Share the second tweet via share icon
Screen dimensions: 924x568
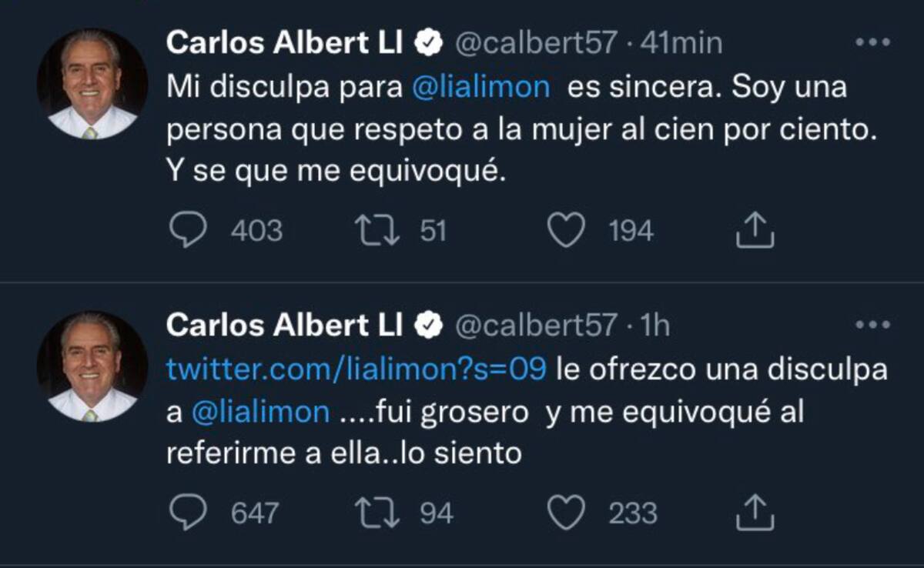[755, 513]
